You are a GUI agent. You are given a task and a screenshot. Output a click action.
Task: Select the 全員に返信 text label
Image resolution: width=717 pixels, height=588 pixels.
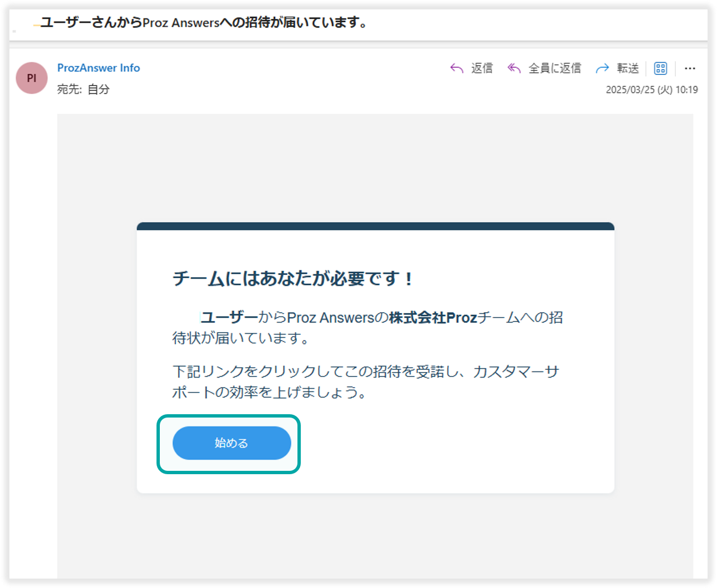[x=554, y=68]
